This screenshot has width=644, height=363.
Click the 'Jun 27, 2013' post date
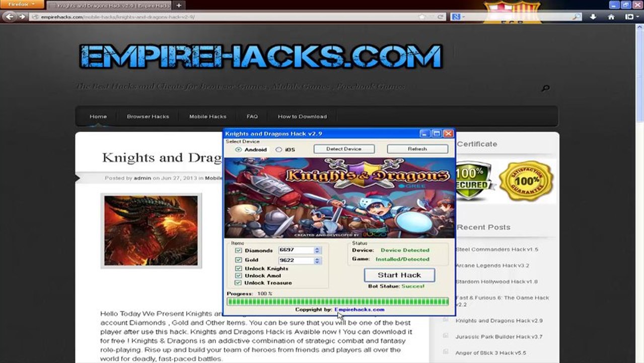click(178, 178)
